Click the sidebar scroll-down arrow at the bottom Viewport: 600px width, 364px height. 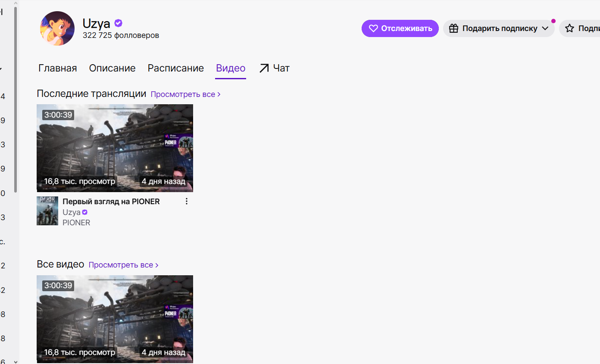tap(16, 361)
